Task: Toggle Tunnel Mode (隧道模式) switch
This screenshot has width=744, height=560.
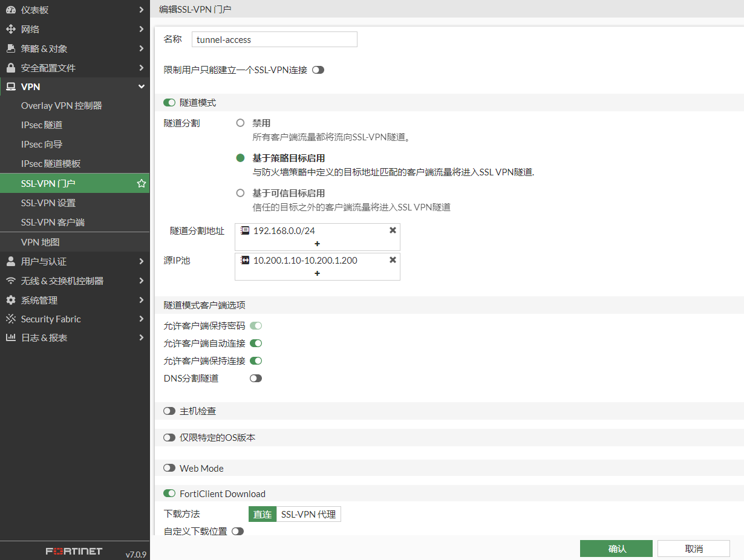Action: 169,103
